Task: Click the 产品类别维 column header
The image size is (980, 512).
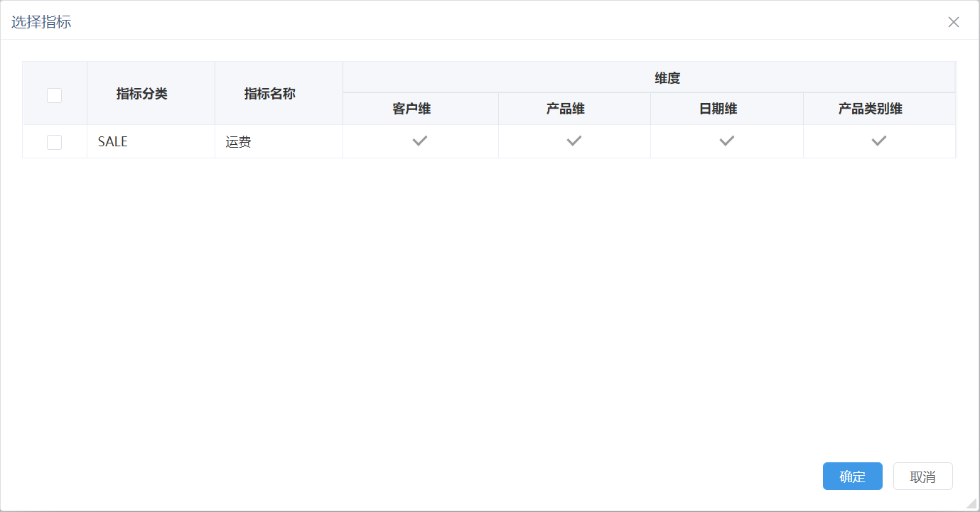Action: (879, 109)
